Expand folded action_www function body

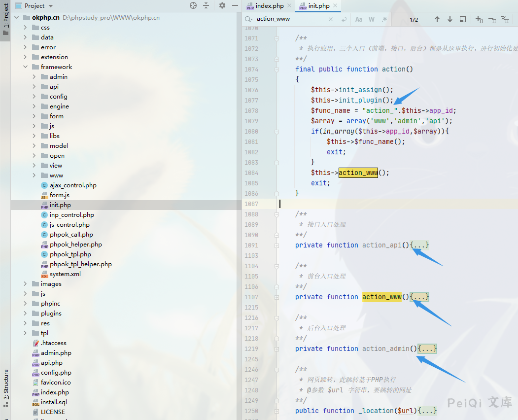pos(420,297)
